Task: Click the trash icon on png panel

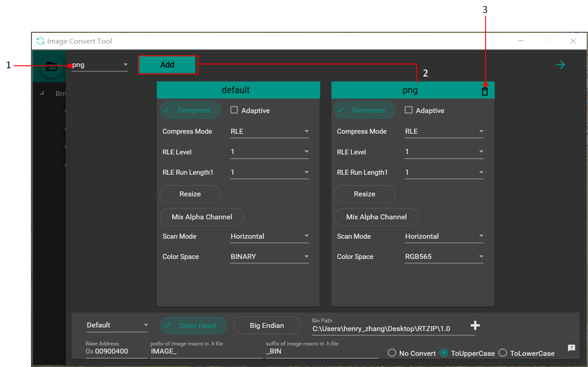Action: click(484, 91)
